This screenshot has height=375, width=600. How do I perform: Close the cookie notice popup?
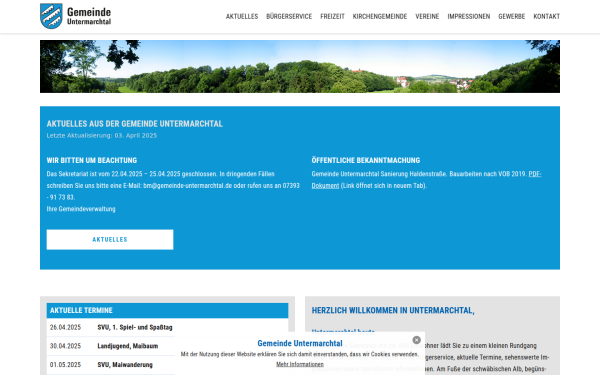click(x=417, y=340)
